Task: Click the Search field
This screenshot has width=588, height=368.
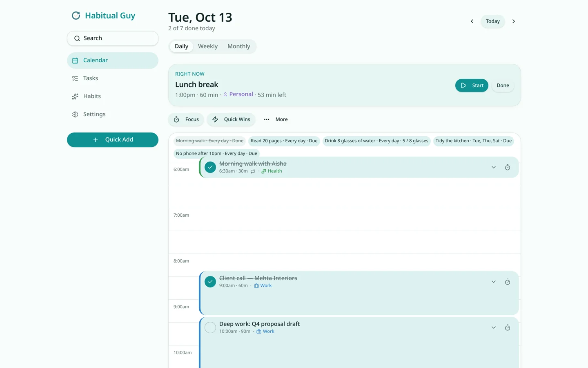Action: (x=113, y=38)
